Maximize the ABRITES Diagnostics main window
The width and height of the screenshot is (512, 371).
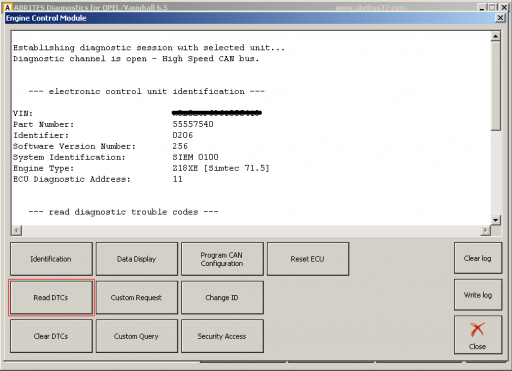click(492, 7)
